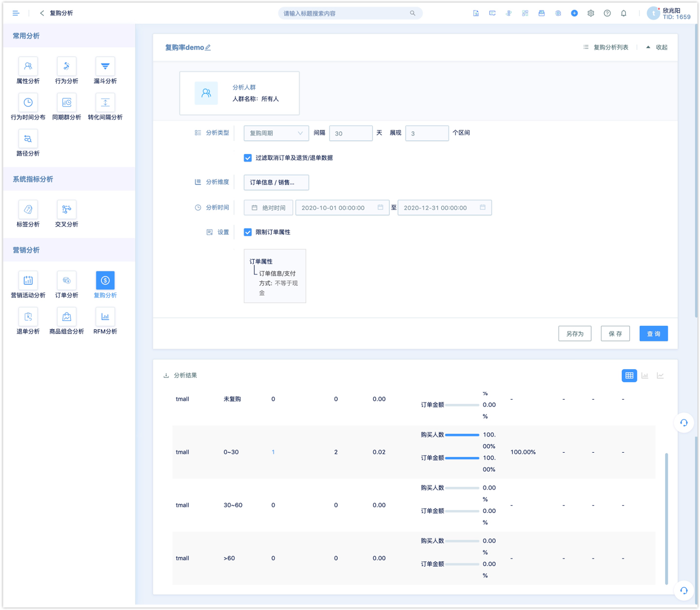Open the 复购周期 analysis type dropdown
Viewport: 700px width, 610px height.
(x=276, y=133)
